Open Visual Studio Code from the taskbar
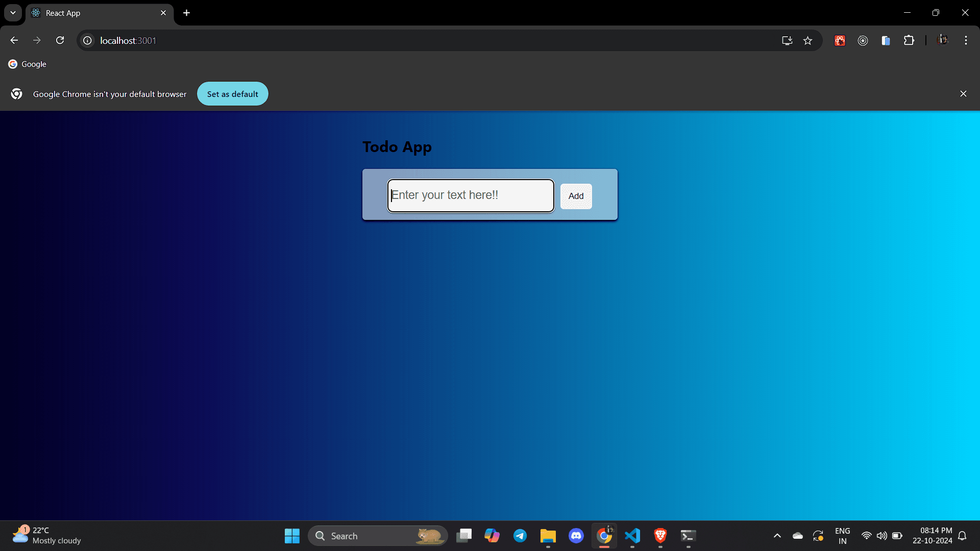This screenshot has width=980, height=551. pos(632,536)
